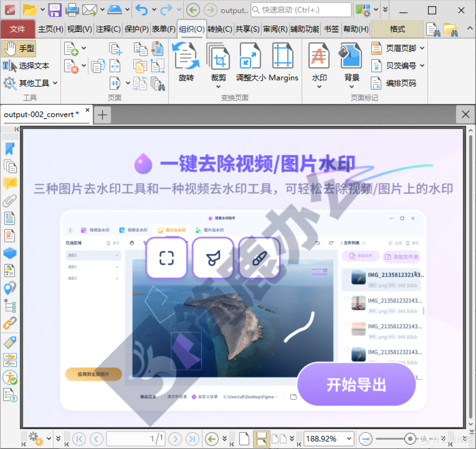
Task: Click the insert page icon
Action: point(71,48)
